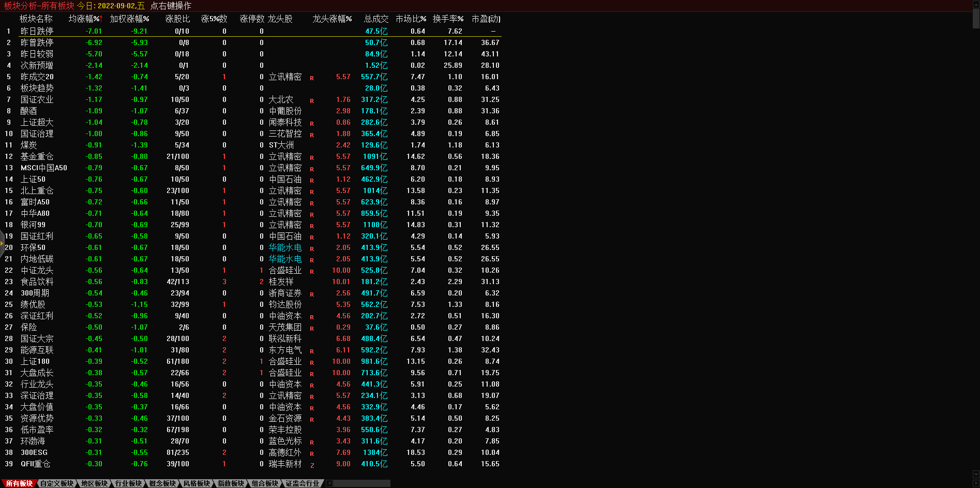This screenshot has width=980, height=488.
Task: Click the left edge panel expand handle
Action: click(x=2, y=243)
